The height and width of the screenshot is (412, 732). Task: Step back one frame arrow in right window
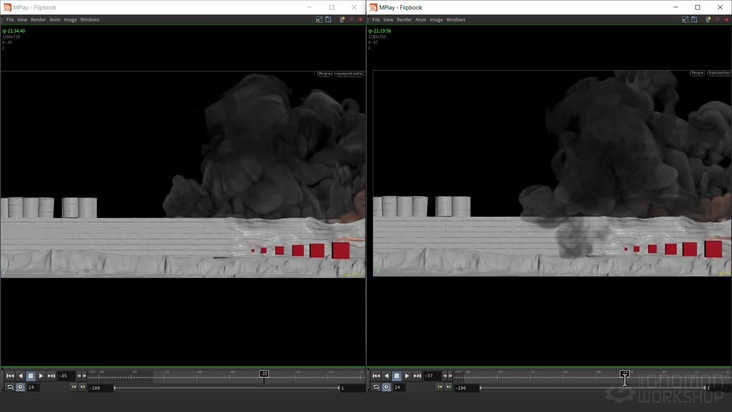tap(445, 376)
